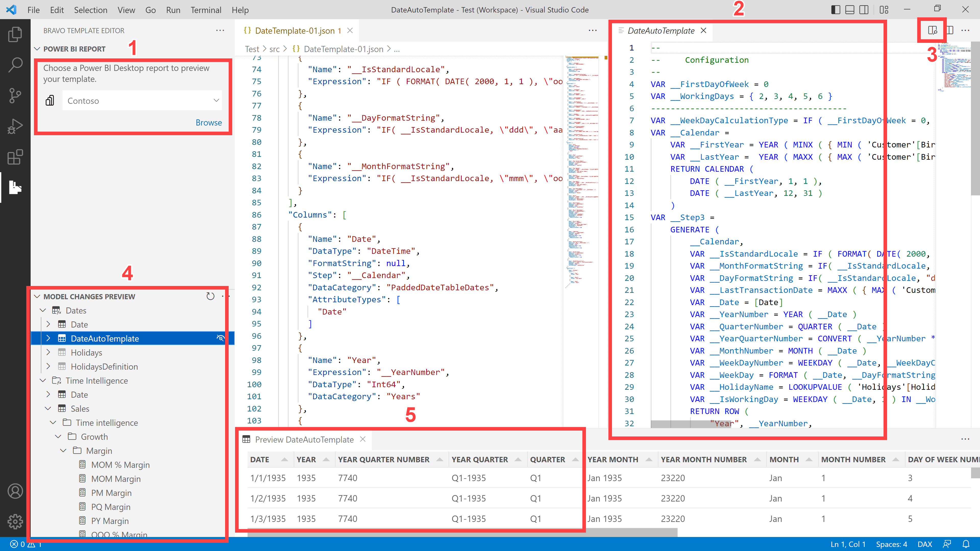Select the PY Margin measure
Viewport: 980px width, 551px height.
(x=109, y=521)
